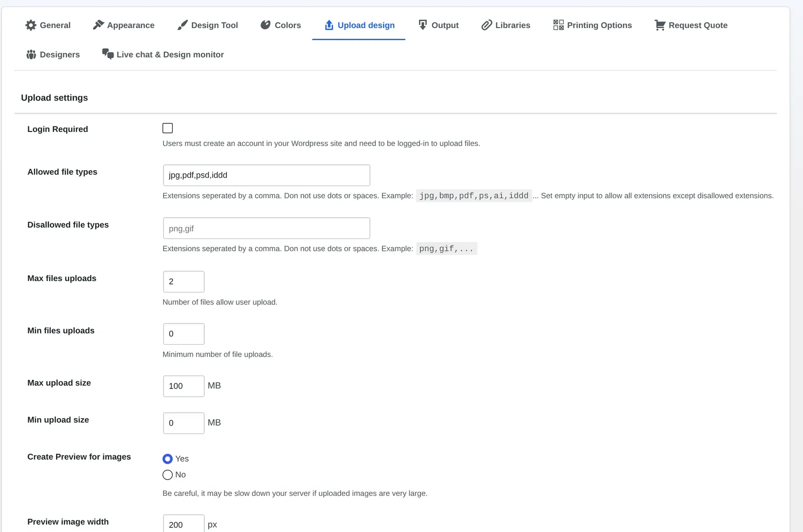Viewport: 803px width, 532px height.
Task: Focus the Allowed file types field
Action: point(266,175)
